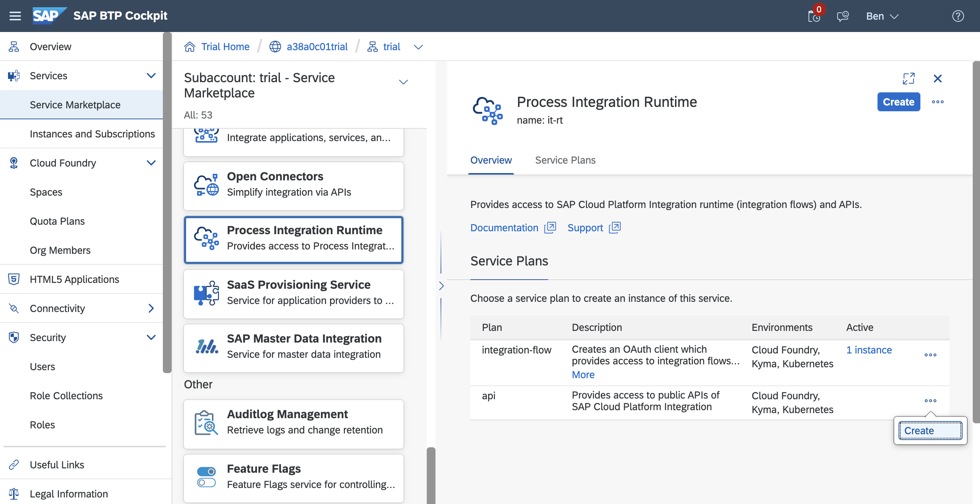The height and width of the screenshot is (504, 980).
Task: Open the notifications icon with badge
Action: (814, 16)
